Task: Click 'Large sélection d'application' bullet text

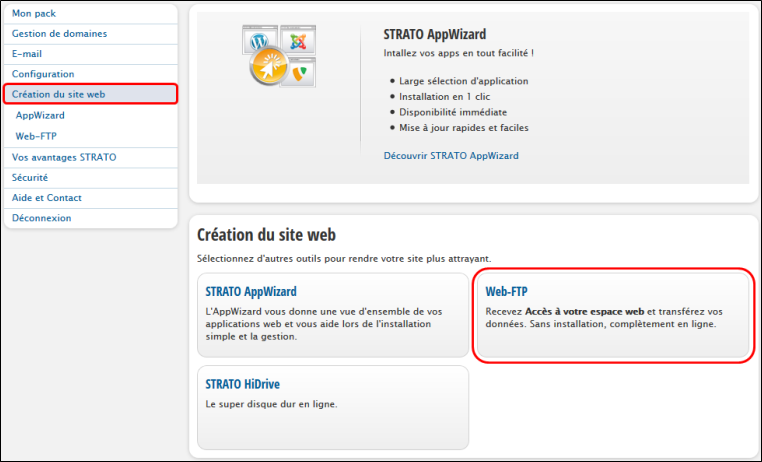Action: (x=464, y=81)
